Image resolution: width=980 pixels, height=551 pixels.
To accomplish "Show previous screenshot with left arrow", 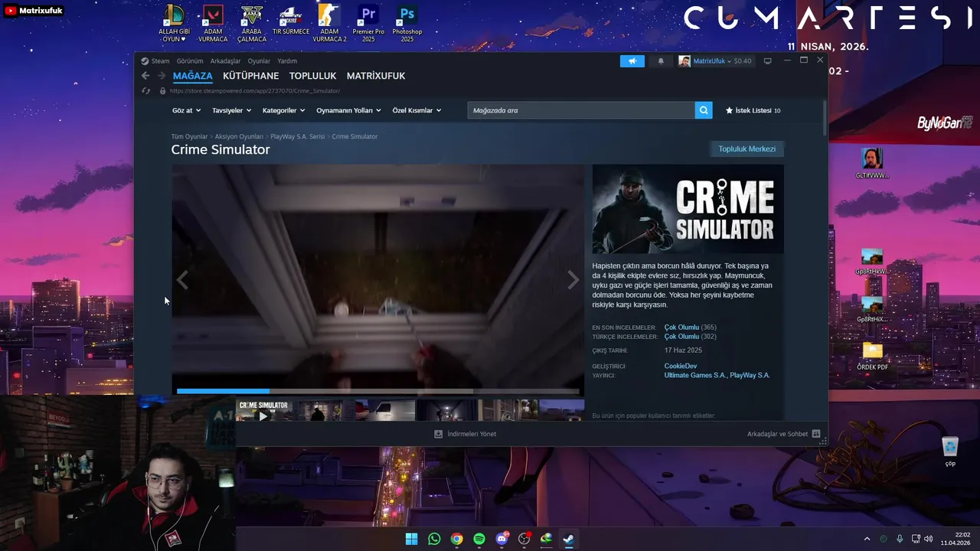I will (182, 280).
